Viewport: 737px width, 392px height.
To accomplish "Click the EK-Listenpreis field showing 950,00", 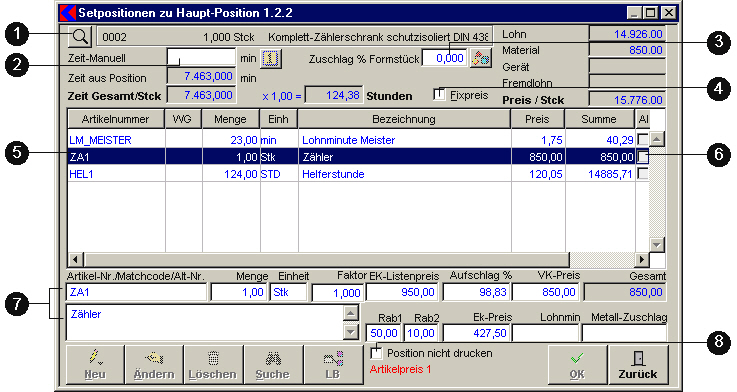I will (402, 292).
